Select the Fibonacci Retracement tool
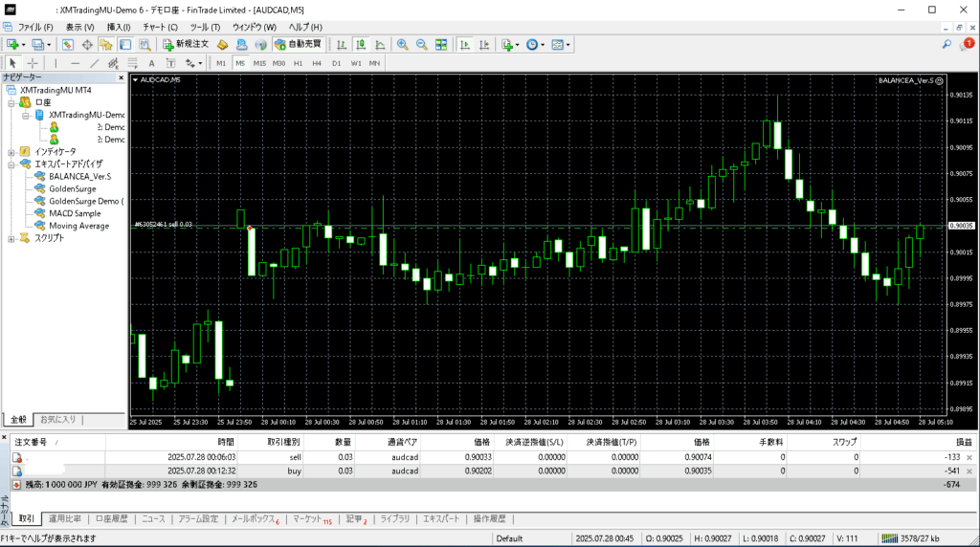The height and width of the screenshot is (547, 980). click(x=132, y=63)
